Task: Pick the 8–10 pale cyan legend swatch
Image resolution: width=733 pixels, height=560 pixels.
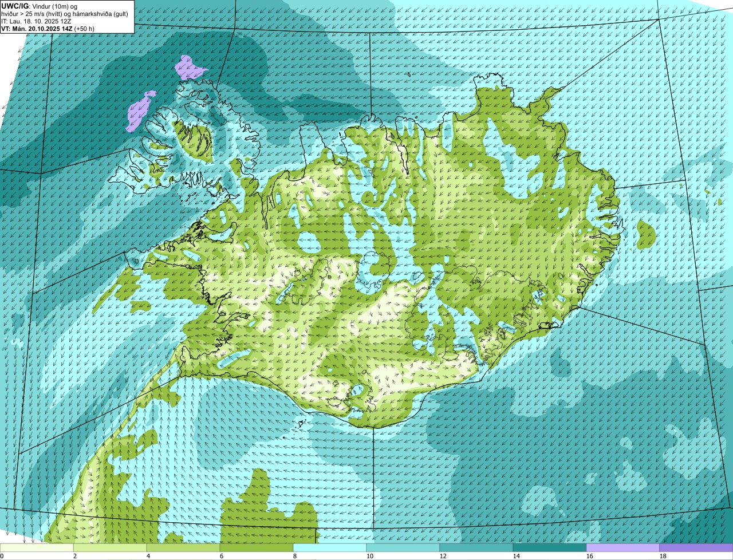Action: click(330, 547)
